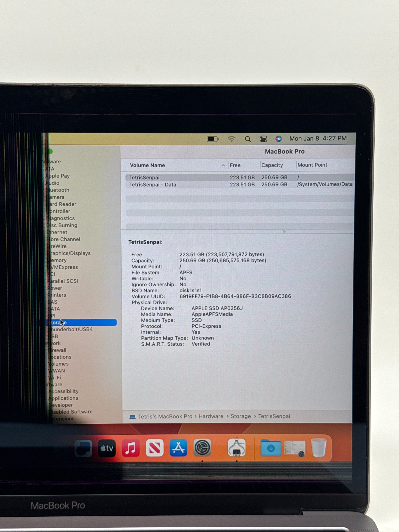This screenshot has width=399, height=532.
Task: Open System Settings gear icon
Action: point(202,448)
